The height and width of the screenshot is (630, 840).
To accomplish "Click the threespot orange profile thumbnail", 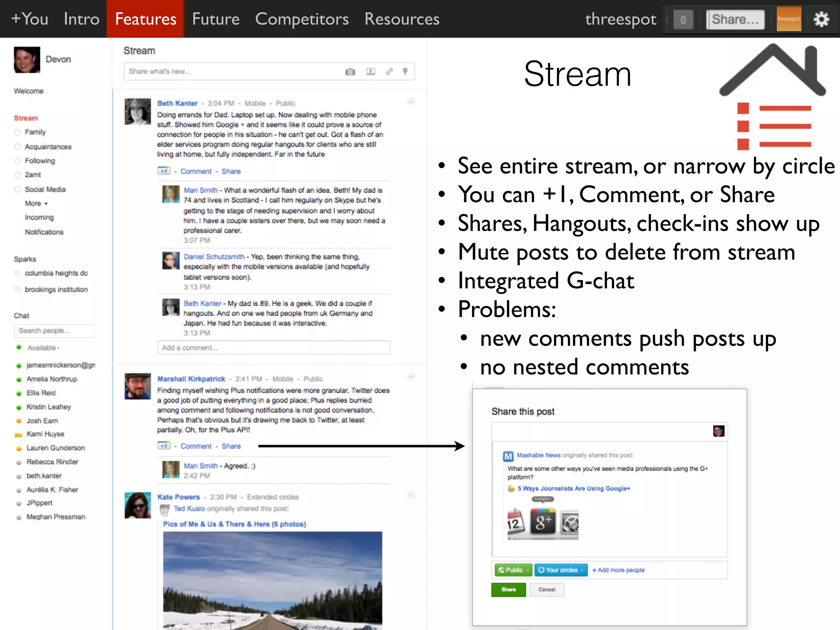I will point(789,19).
